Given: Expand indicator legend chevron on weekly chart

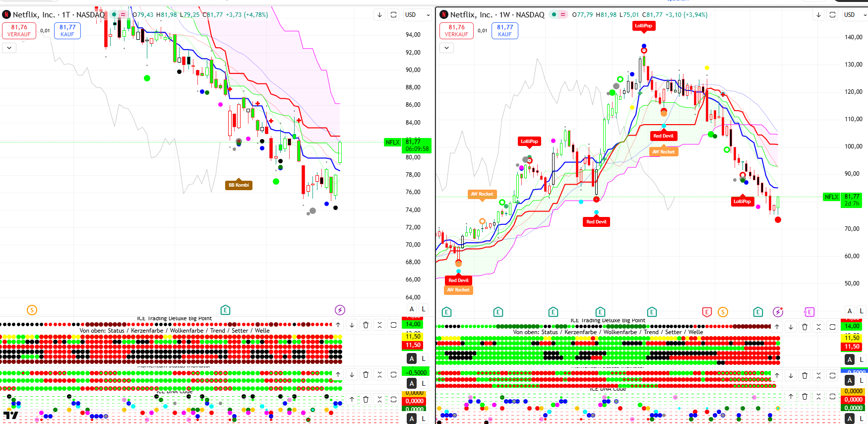Looking at the screenshot, I should pyautogui.click(x=446, y=48).
